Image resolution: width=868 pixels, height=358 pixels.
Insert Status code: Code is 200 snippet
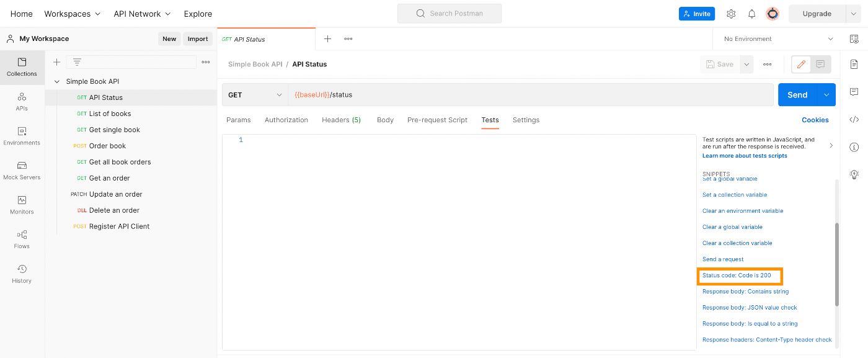click(737, 275)
